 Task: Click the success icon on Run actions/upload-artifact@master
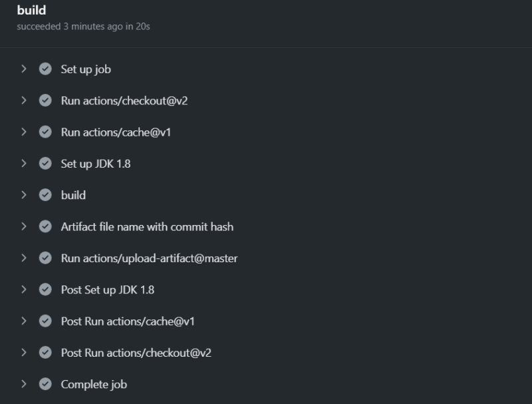tap(45, 258)
